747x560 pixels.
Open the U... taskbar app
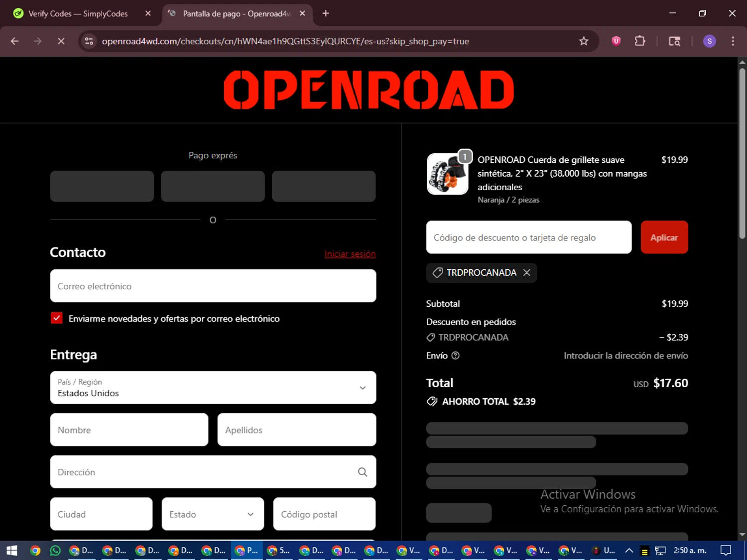[604, 550]
